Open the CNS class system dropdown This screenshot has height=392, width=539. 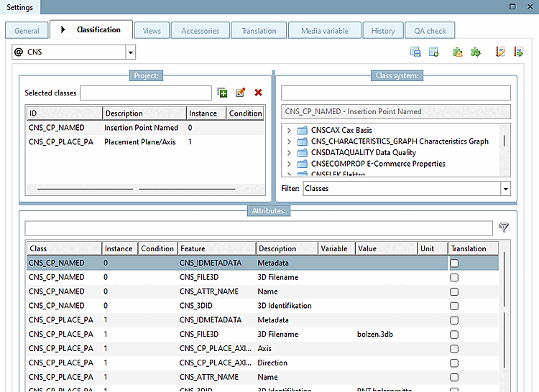point(130,52)
